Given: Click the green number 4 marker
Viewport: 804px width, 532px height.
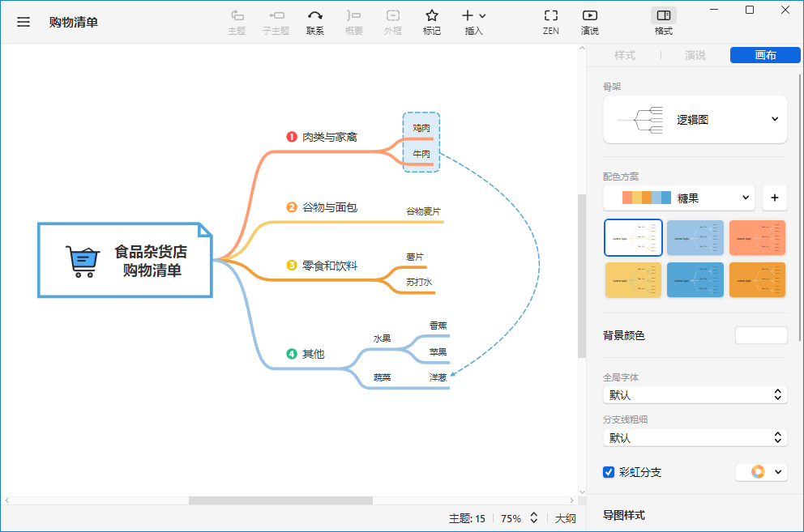Looking at the screenshot, I should point(292,354).
